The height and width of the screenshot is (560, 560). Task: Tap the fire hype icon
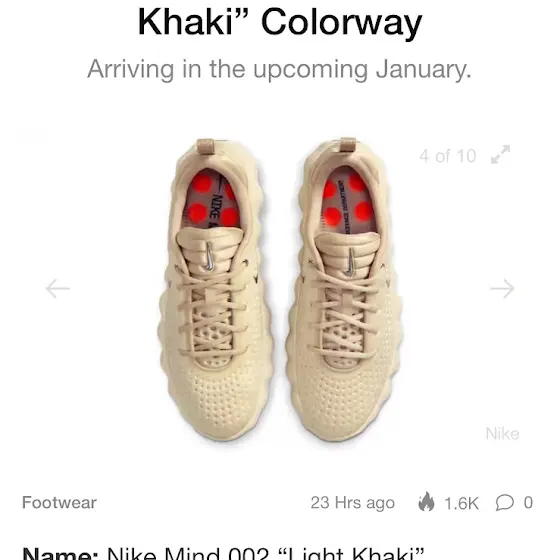(426, 502)
